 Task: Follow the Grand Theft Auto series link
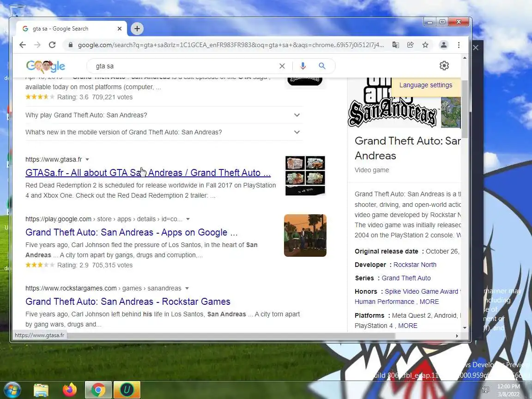[x=406, y=278]
